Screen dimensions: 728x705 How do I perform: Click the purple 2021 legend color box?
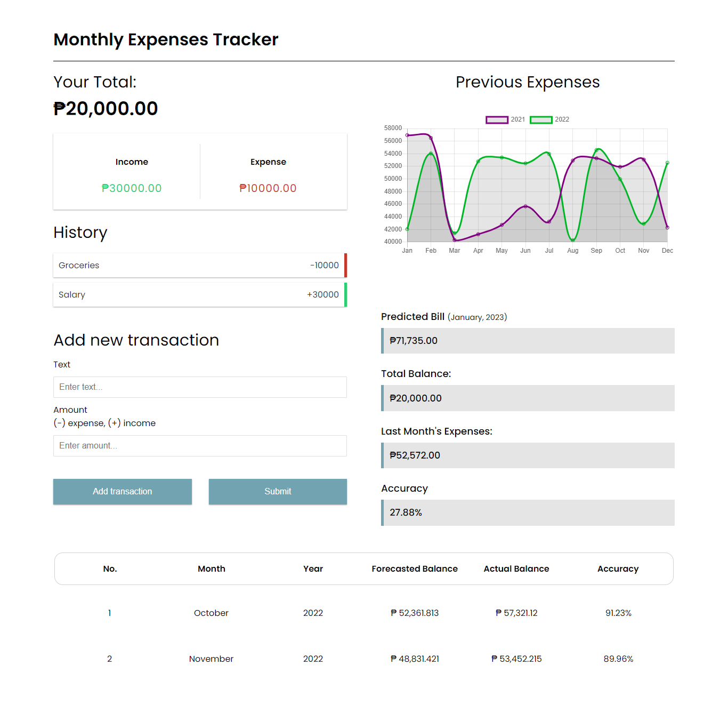click(497, 119)
